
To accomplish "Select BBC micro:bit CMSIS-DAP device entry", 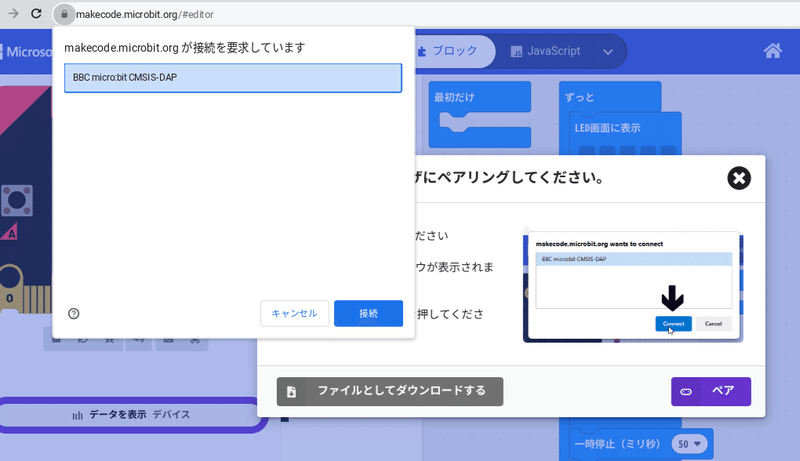I will tap(233, 78).
